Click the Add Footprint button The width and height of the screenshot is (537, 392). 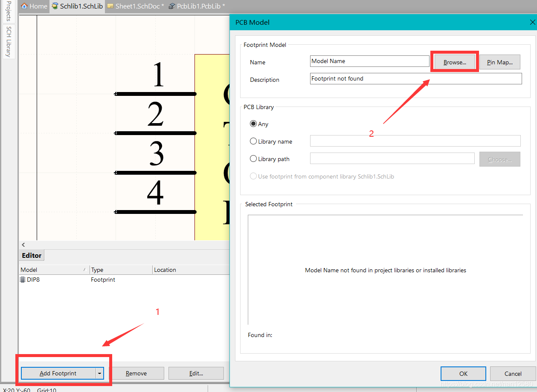pos(58,373)
